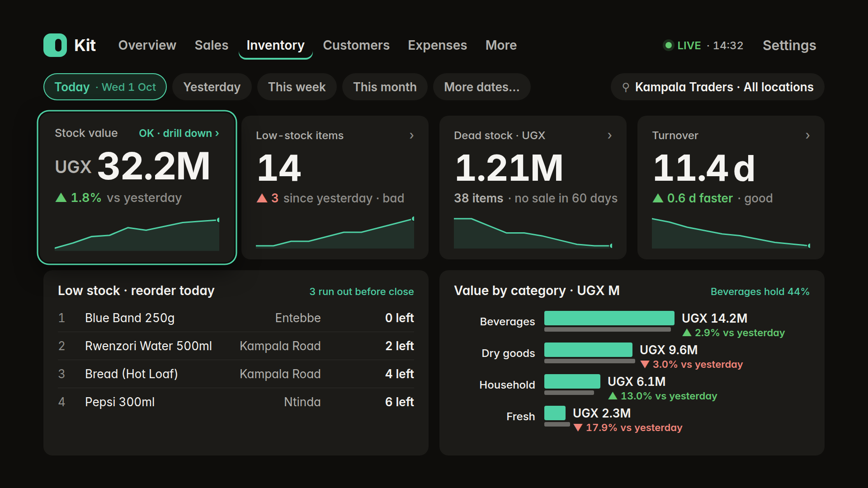The height and width of the screenshot is (488, 868).
Task: Expand the More menu
Action: tap(501, 45)
